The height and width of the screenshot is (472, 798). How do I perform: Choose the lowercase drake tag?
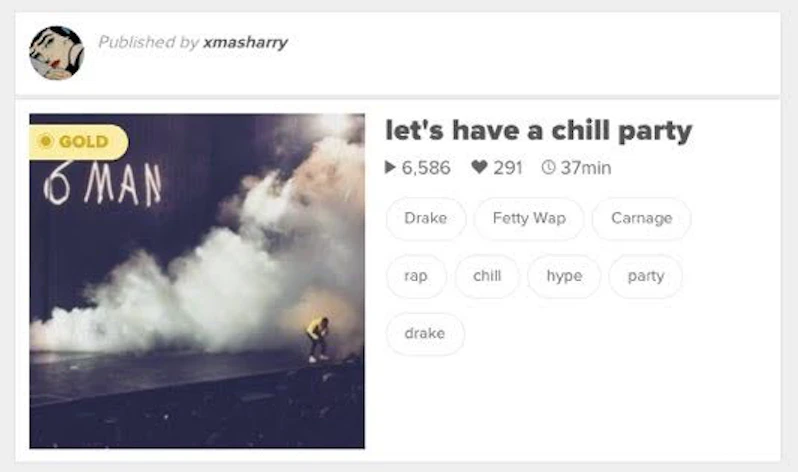[425, 334]
